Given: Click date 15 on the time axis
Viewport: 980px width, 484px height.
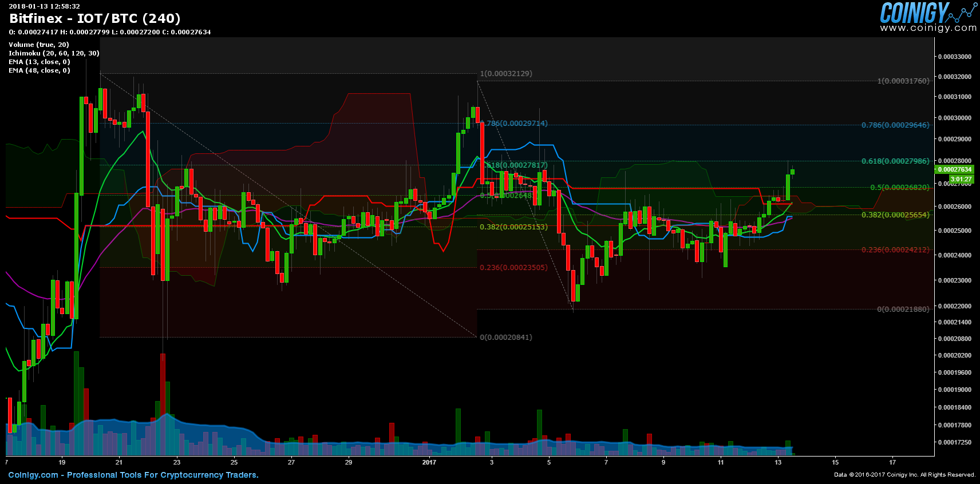Looking at the screenshot, I should 835,462.
